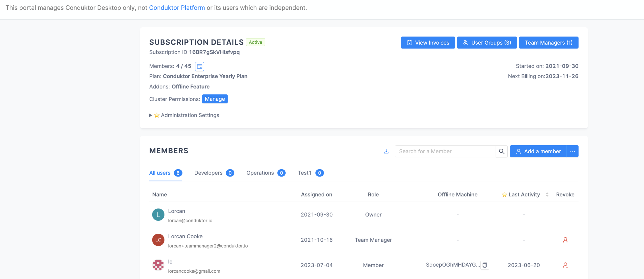Image resolution: width=644 pixels, height=279 pixels.
Task: Download the members list via export icon
Action: point(386,151)
